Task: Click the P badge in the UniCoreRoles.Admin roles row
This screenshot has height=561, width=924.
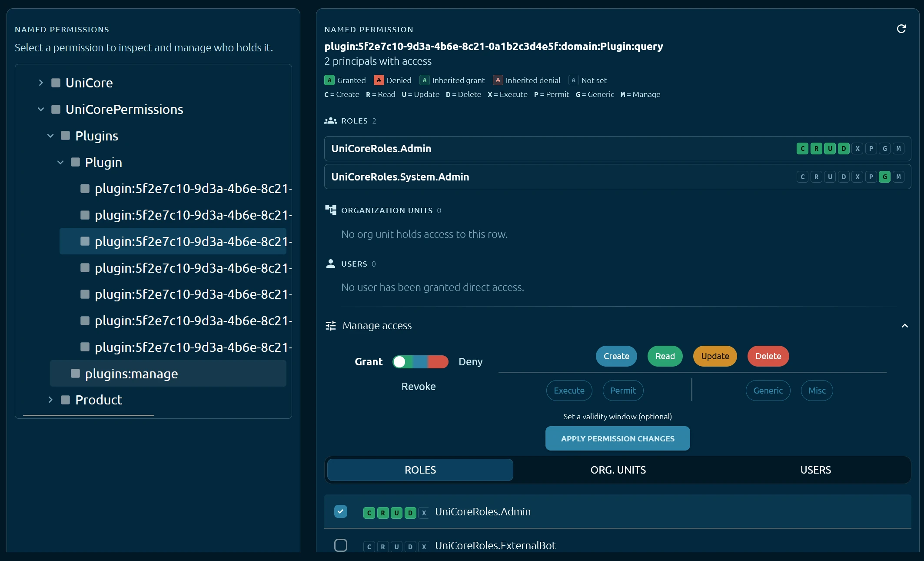Action: point(871,149)
